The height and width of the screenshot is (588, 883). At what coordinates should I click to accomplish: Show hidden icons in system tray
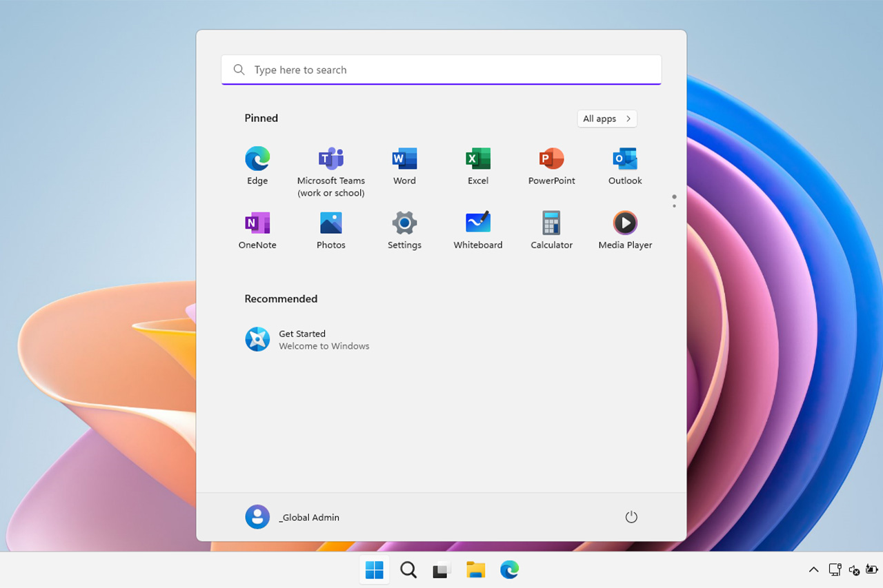[813, 570]
